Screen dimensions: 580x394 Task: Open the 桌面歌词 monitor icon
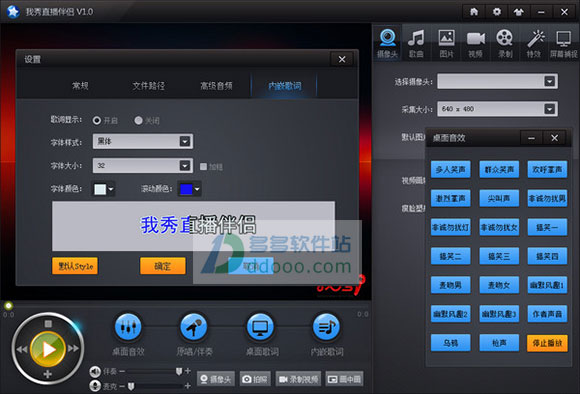click(260, 327)
